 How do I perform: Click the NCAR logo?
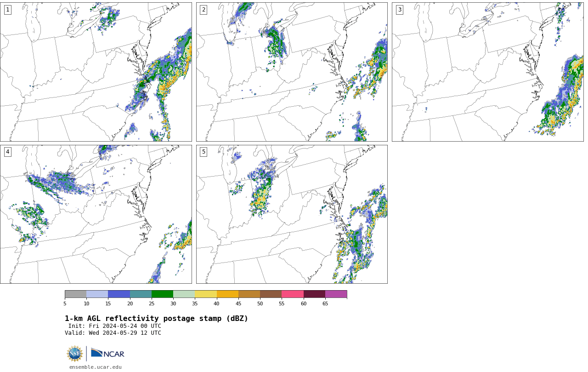point(107,353)
